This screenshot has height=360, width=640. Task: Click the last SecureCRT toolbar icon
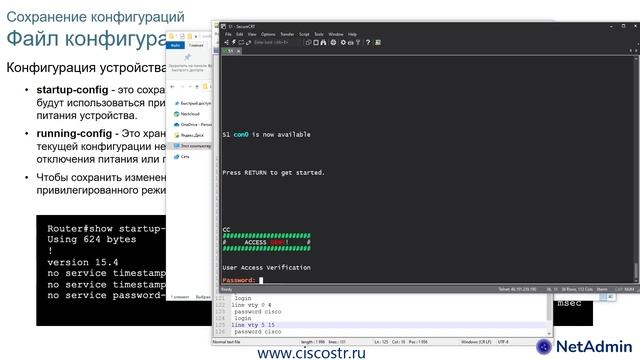(x=378, y=42)
